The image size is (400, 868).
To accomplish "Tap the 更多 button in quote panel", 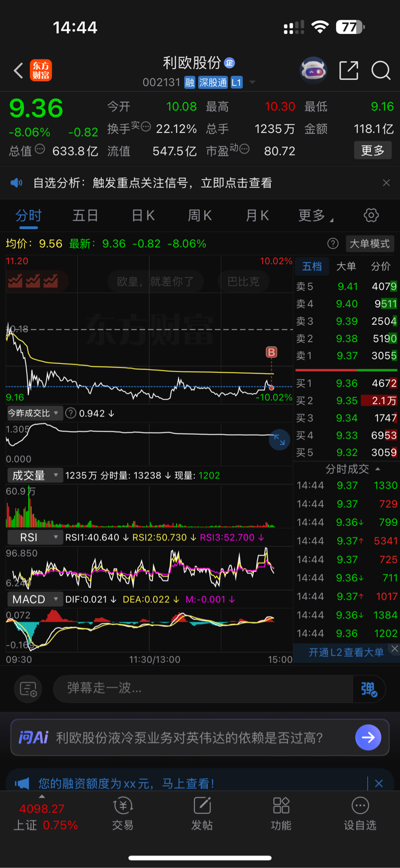I will click(373, 151).
